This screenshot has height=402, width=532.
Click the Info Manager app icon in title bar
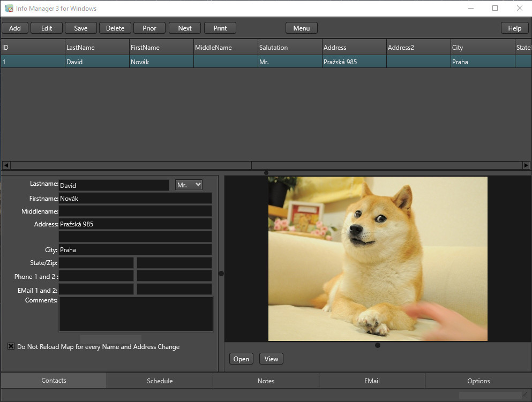pyautogui.click(x=9, y=9)
